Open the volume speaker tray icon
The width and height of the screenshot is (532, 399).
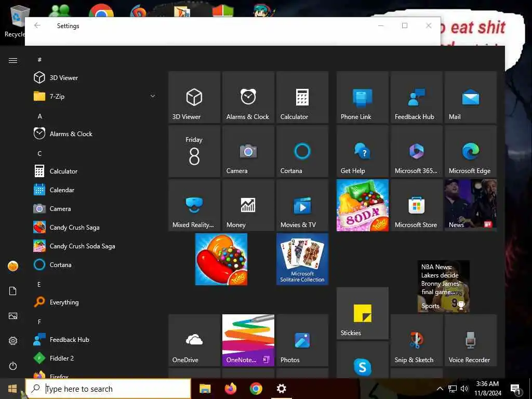click(464, 389)
